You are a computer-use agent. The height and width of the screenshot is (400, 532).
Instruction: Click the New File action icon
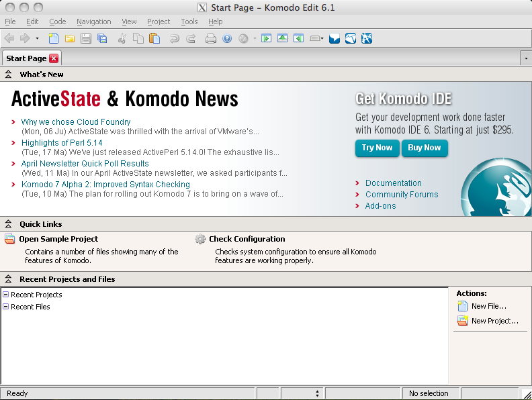[x=462, y=306]
